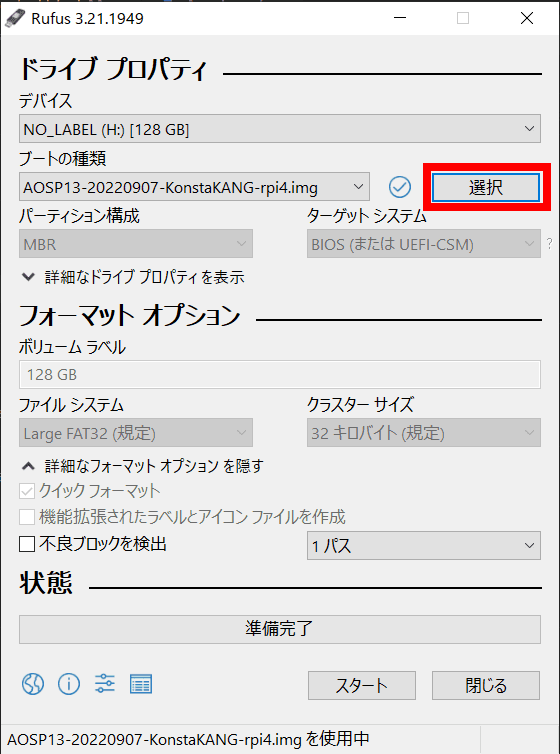The height and width of the screenshot is (754, 560).
Task: Collapse 詳細なフォーマット オプション を隠す
Action: point(143,465)
